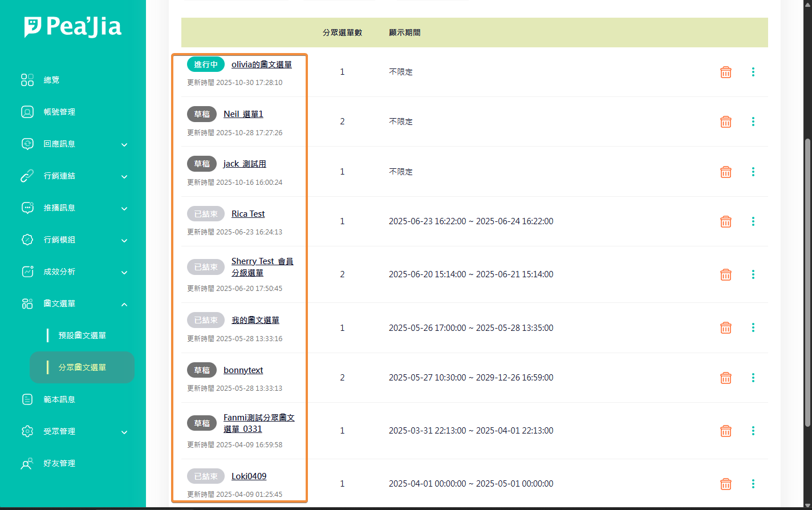Click the 總覽 overview icon in sidebar
Viewport: 812px width, 510px height.
coord(27,80)
